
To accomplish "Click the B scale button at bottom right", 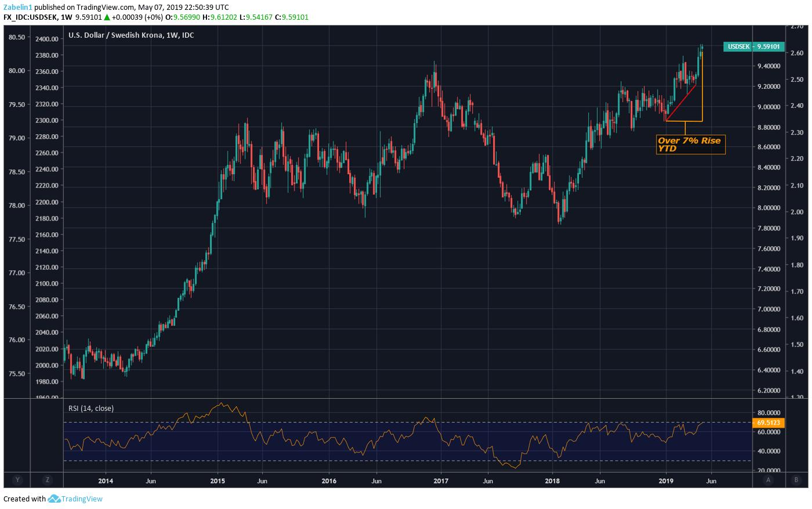I will [x=796, y=480].
